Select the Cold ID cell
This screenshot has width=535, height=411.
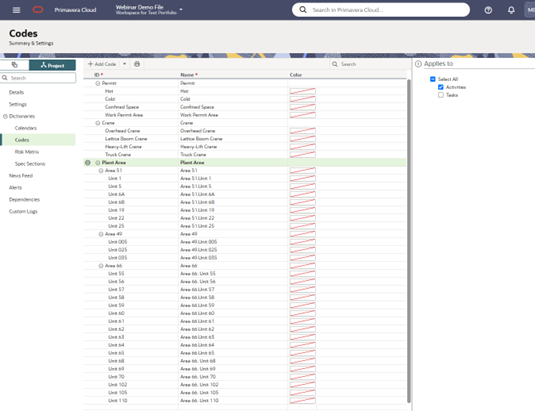[x=110, y=99]
